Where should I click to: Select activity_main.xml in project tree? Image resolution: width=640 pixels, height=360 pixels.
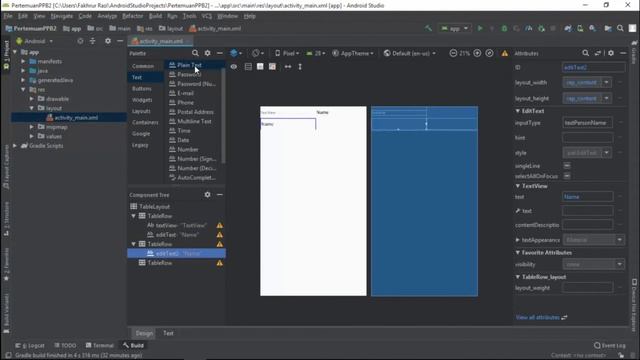(x=76, y=118)
